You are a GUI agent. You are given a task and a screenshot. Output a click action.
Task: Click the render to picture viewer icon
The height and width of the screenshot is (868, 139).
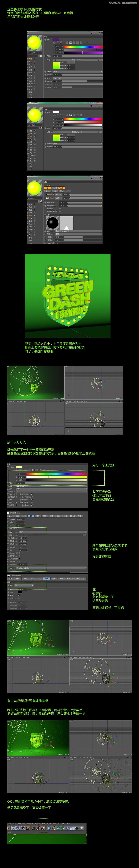pyautogui.click(x=38, y=828)
